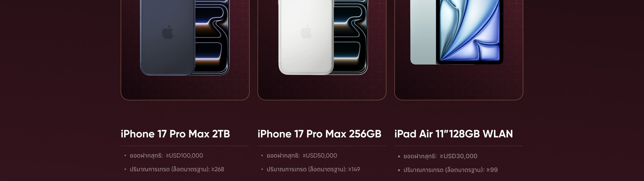
Task: Select the iPad Air 11" 128GB WLAN title
Action: [x=453, y=134]
